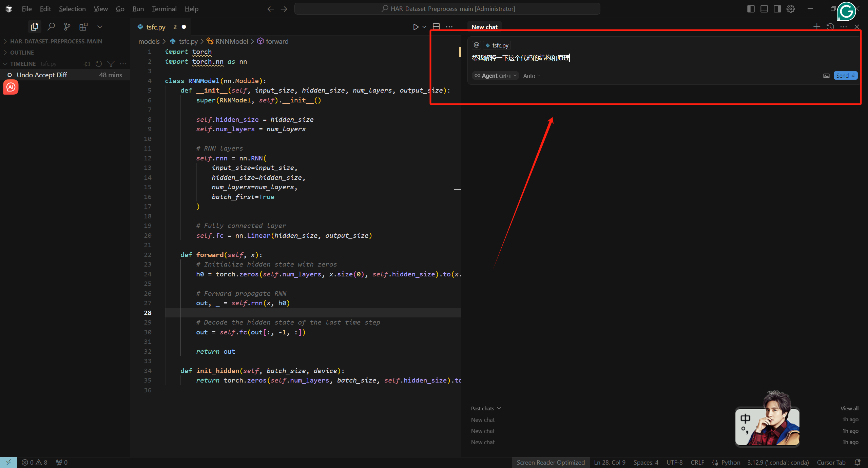The image size is (868, 468).
Task: Toggle the primary side bar layout icon
Action: [751, 9]
